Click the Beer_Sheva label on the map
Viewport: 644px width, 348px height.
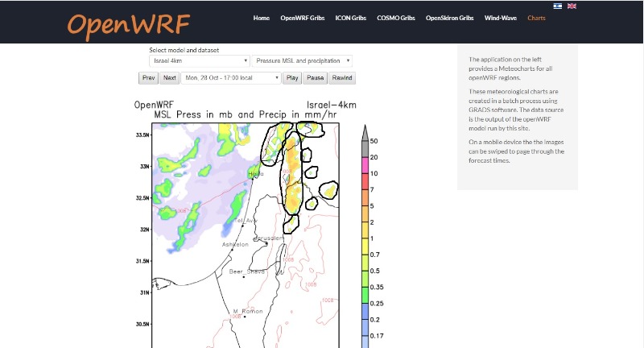[247, 271]
